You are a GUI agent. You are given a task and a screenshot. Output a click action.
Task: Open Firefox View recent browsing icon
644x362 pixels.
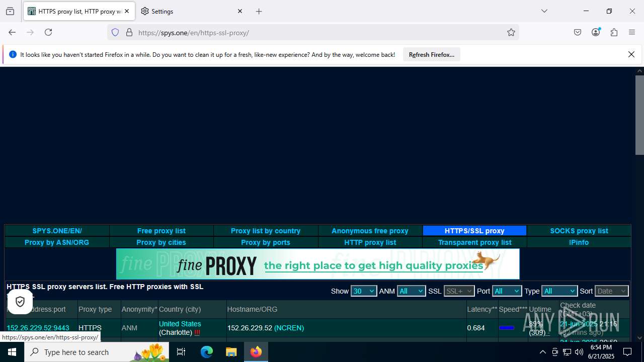[10, 11]
